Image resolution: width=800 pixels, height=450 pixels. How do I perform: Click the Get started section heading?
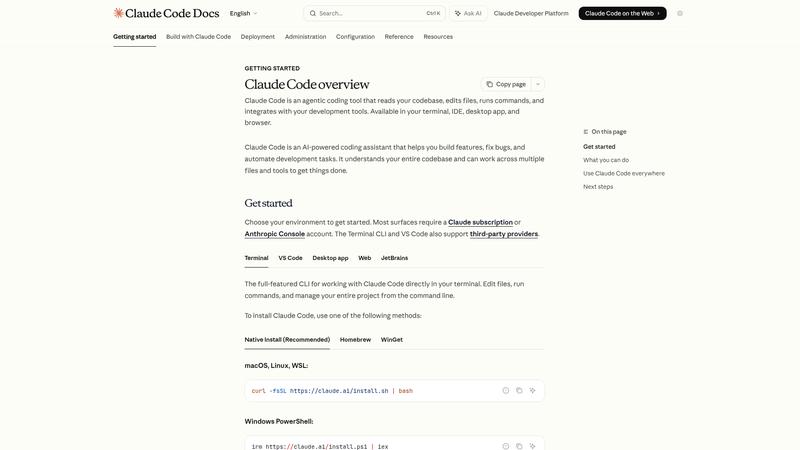(268, 203)
